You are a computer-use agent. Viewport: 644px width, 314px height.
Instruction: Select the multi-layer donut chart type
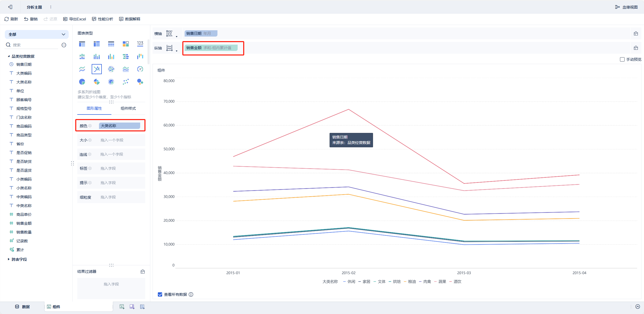coord(111,82)
